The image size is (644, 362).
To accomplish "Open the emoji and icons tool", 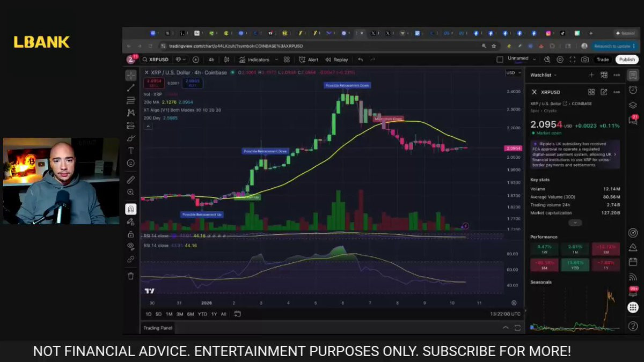I will pyautogui.click(x=130, y=163).
